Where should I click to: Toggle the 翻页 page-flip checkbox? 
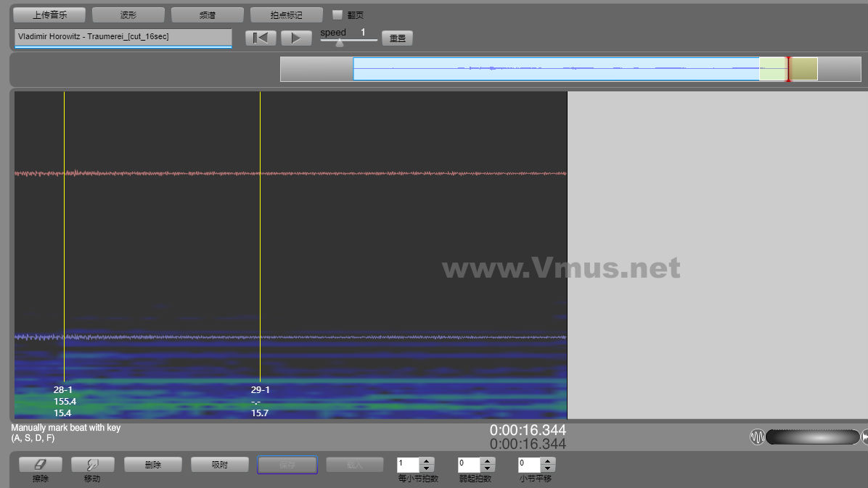click(x=337, y=15)
